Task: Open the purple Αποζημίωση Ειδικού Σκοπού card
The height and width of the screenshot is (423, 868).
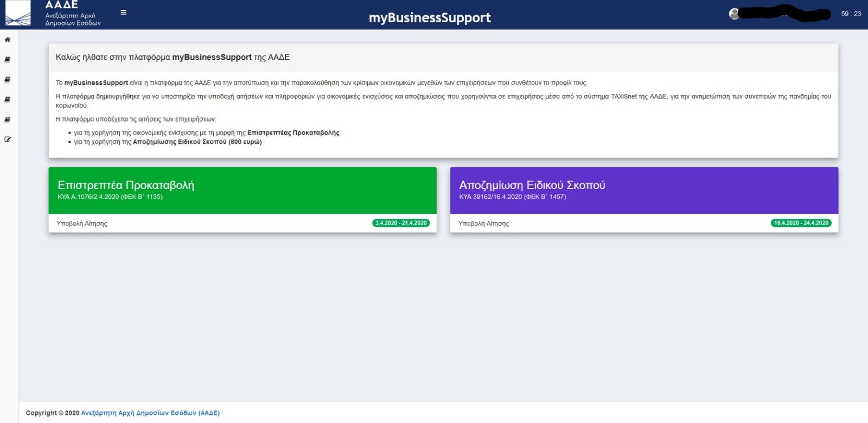Action: point(644,190)
